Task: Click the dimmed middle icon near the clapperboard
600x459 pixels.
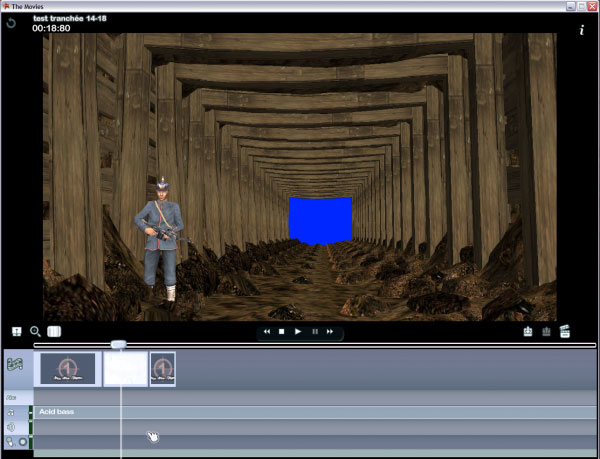Action: click(546, 331)
